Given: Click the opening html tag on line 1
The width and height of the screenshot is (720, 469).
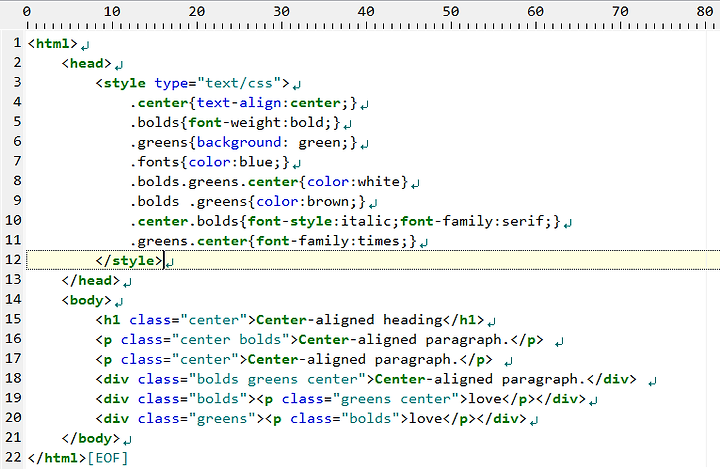Looking at the screenshot, I should tap(52, 44).
